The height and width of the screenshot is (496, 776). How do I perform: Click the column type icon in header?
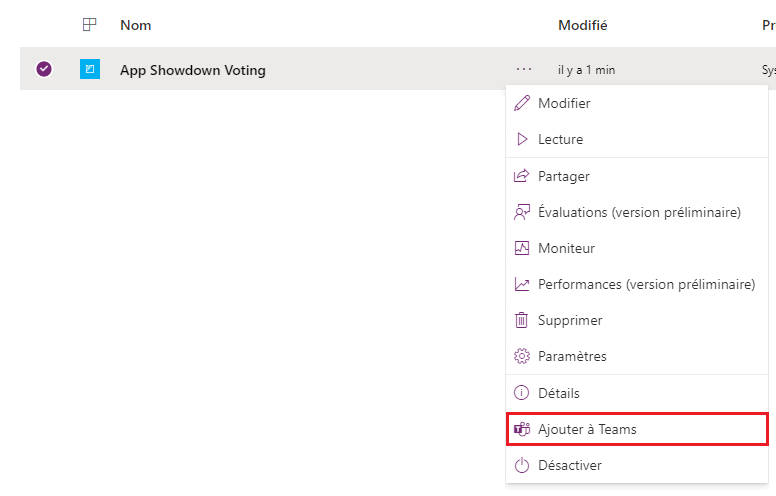coord(90,25)
